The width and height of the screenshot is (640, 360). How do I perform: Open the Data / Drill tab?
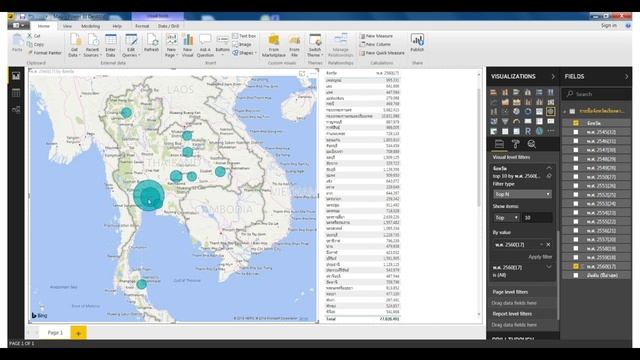[x=169, y=26]
